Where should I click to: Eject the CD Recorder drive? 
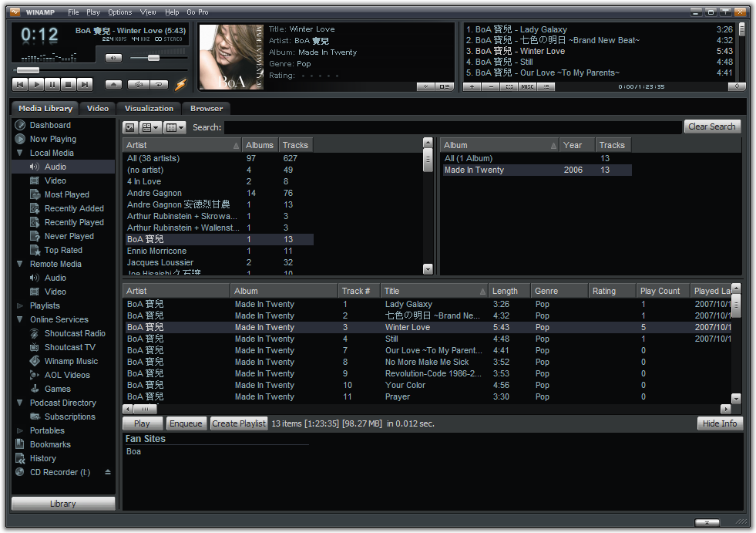(108, 472)
